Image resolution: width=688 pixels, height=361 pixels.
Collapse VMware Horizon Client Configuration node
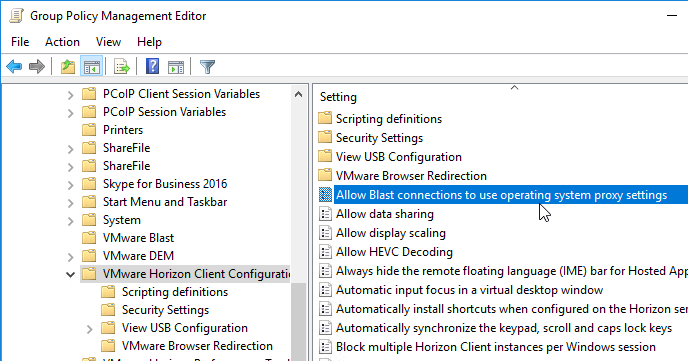(70, 275)
